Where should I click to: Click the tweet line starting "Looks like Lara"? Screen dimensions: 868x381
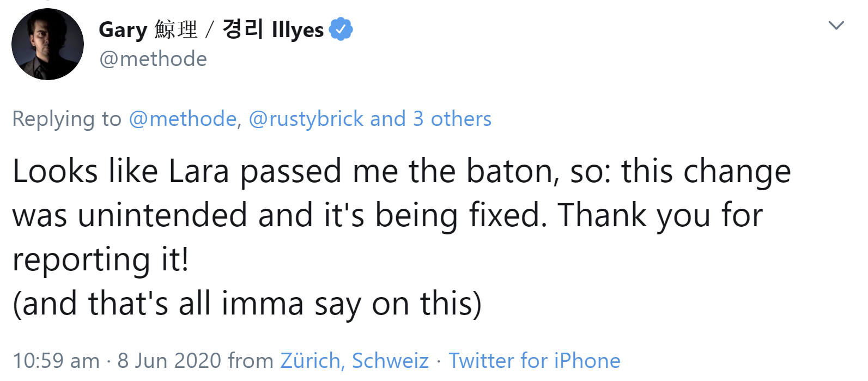(x=401, y=171)
